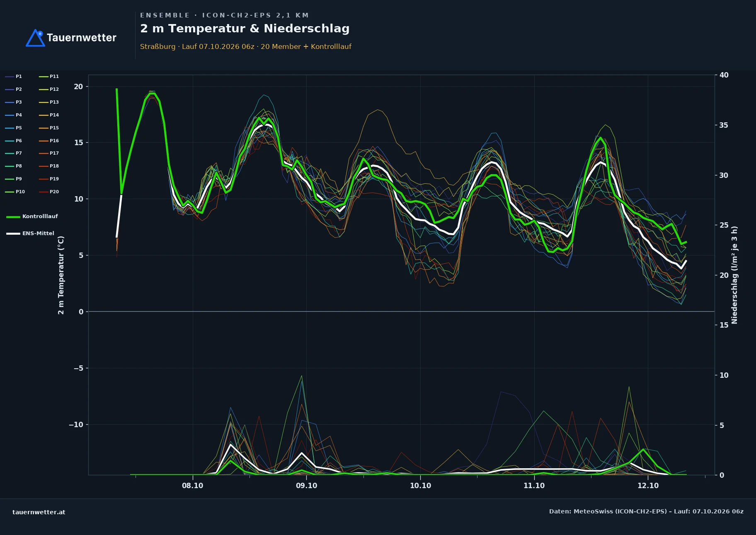Select the P4 legend entry
The image size is (756, 535).
tap(14, 115)
